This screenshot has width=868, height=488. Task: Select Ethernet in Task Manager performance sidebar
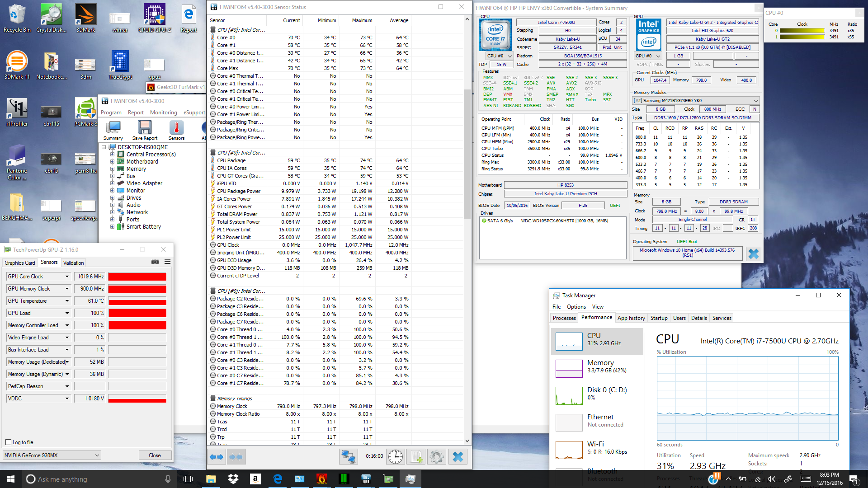click(x=597, y=422)
